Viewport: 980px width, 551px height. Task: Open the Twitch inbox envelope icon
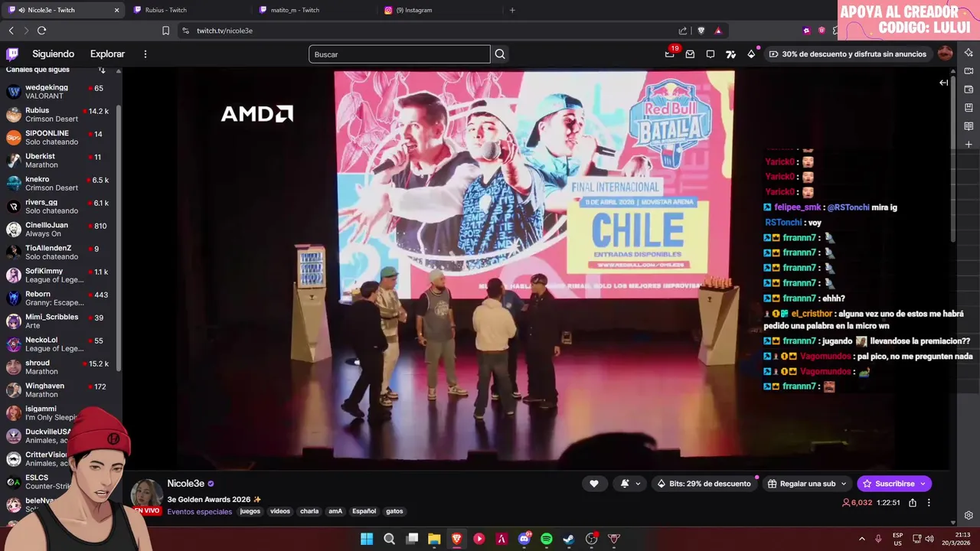[x=690, y=54]
